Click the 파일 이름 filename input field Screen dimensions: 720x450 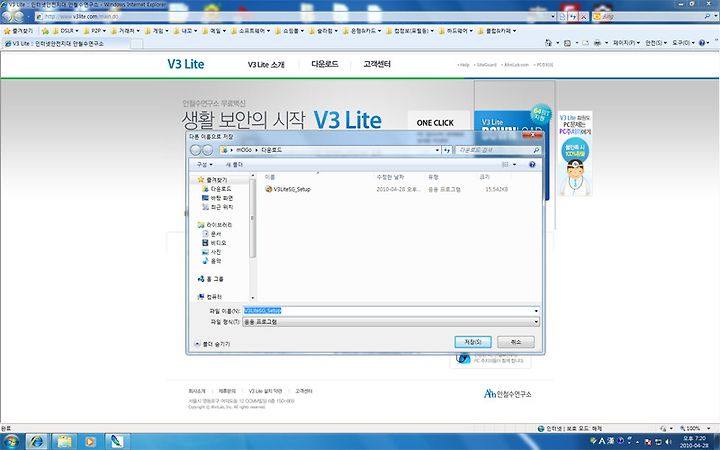pyautogui.click(x=388, y=311)
